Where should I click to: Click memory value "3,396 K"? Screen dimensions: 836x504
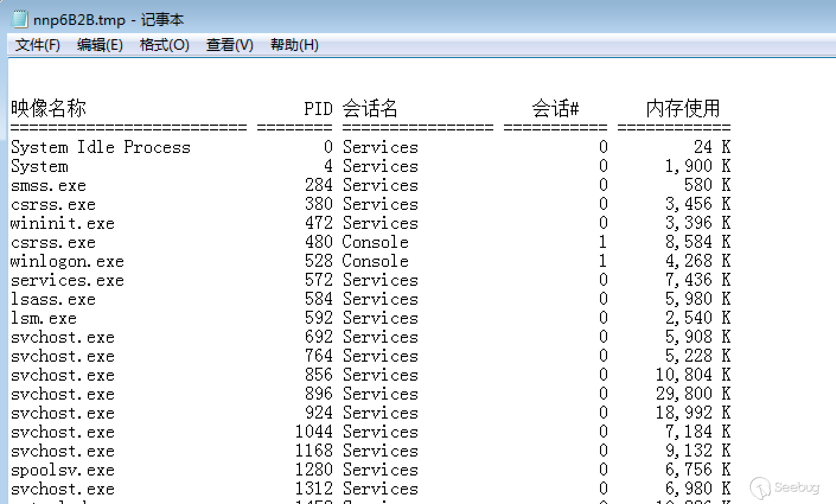(698, 223)
